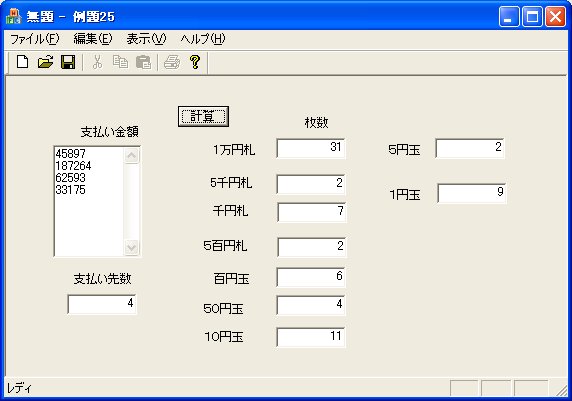Click the Copy toolbar icon

120,62
